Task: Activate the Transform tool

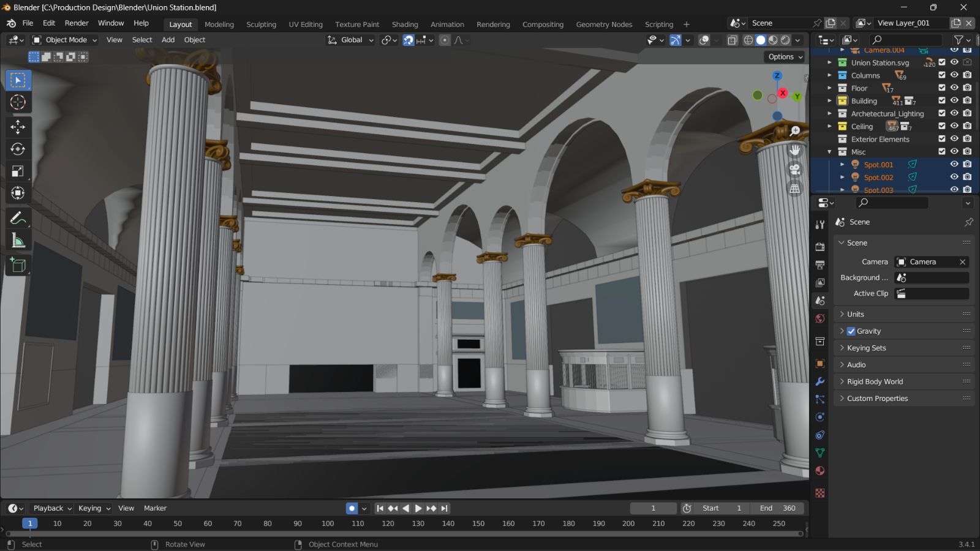Action: pos(18,193)
